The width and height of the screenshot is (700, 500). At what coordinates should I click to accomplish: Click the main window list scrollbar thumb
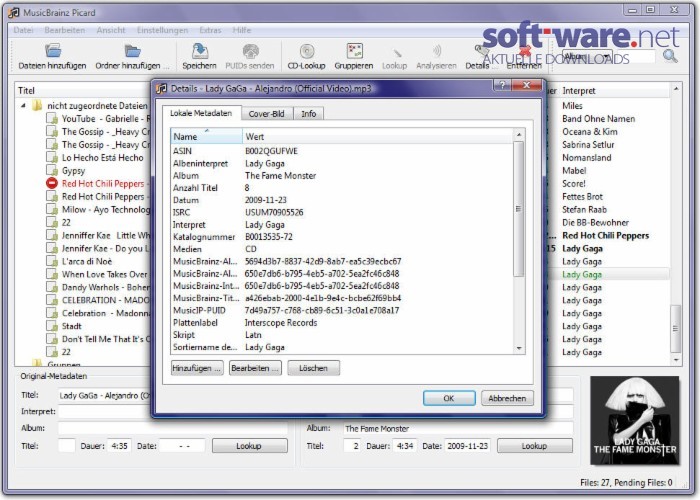[675, 328]
